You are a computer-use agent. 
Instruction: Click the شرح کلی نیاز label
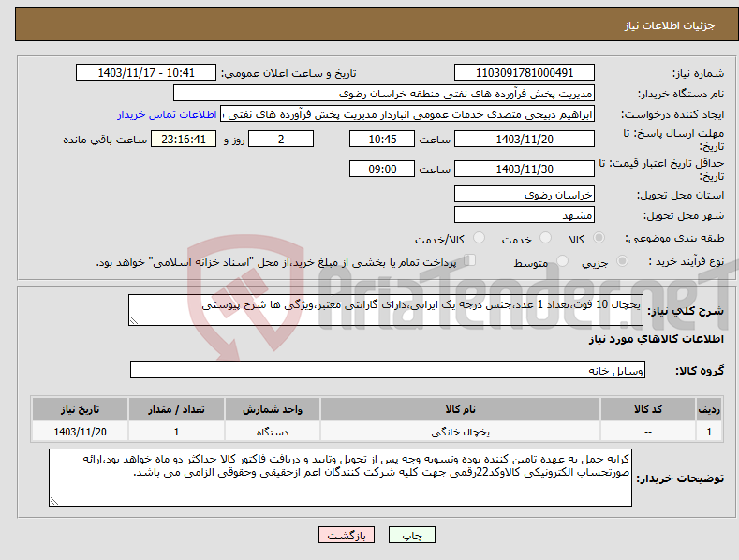686,311
